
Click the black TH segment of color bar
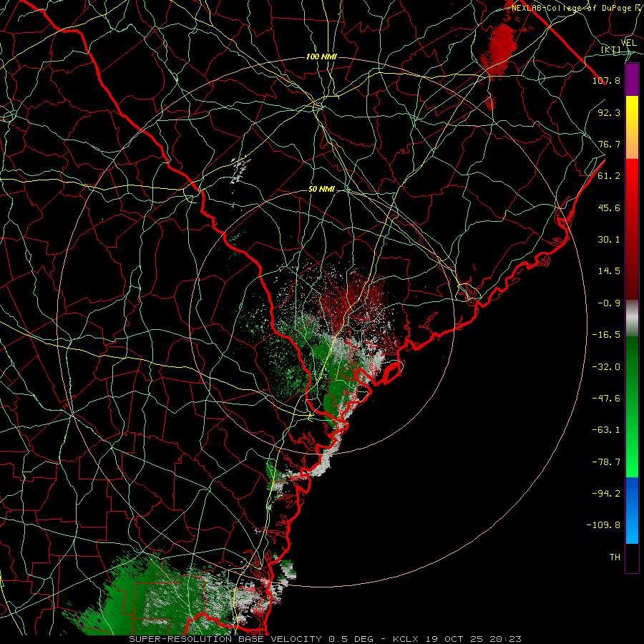[x=632, y=558]
